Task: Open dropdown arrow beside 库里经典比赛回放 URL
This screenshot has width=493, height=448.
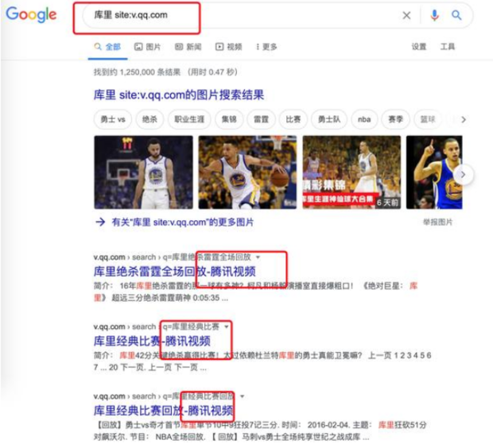Action: [x=242, y=396]
